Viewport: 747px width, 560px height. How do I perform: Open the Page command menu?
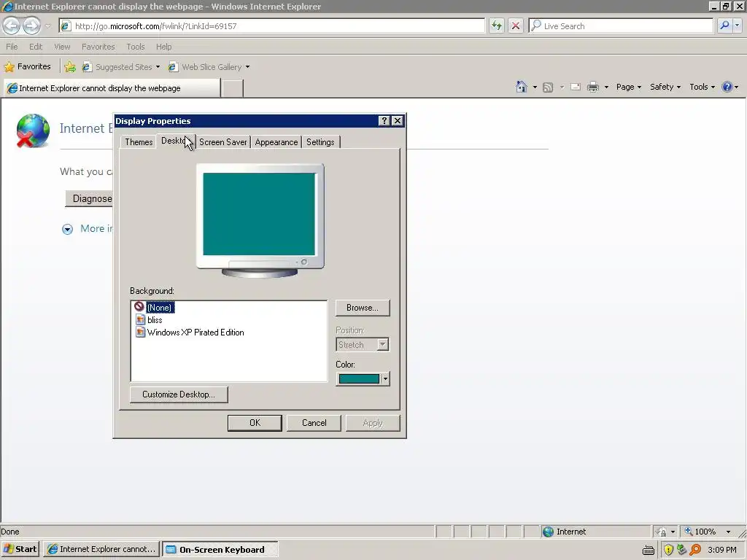(628, 87)
